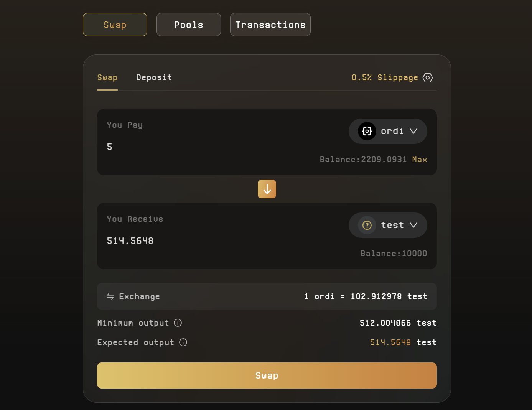Click the ordi token logo icon
Viewport: 532px width, 410px height.
pyautogui.click(x=367, y=131)
